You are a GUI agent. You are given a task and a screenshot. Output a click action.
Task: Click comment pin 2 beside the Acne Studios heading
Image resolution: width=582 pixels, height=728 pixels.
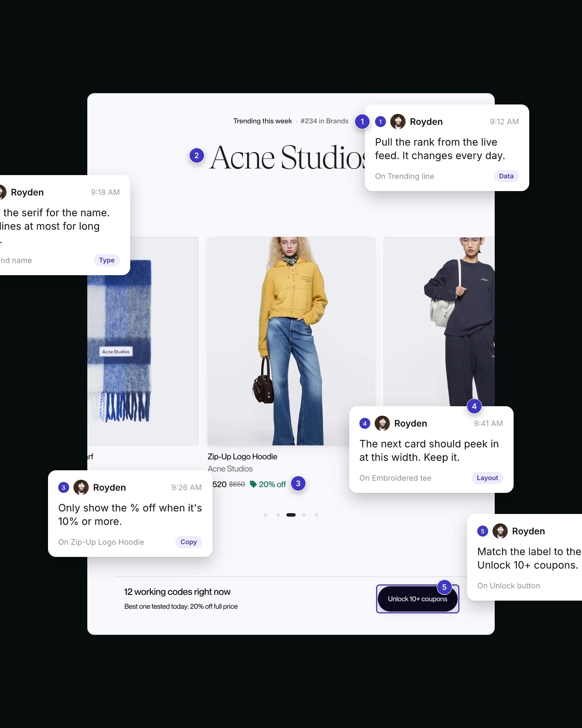(x=196, y=156)
